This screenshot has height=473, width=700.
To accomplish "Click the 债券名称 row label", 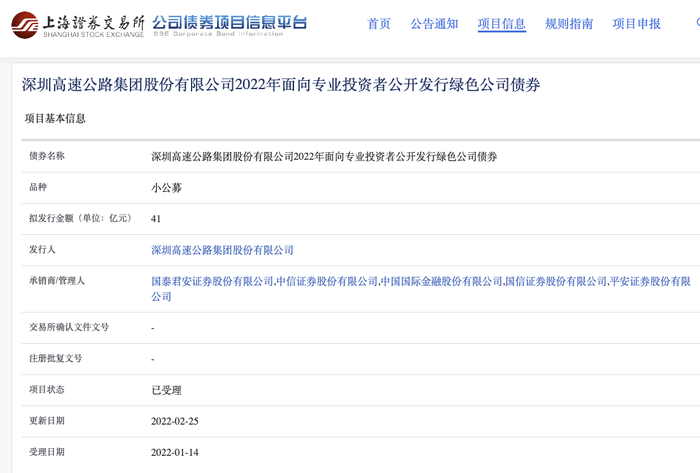I will (x=47, y=156).
